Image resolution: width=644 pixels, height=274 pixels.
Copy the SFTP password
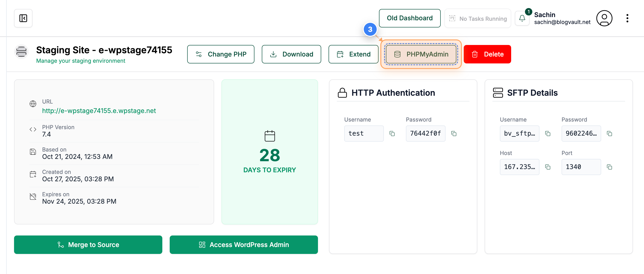[609, 134]
